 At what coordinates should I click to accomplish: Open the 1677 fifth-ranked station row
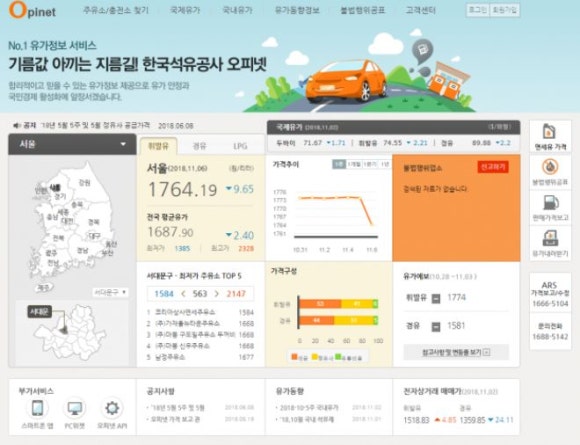200,357
